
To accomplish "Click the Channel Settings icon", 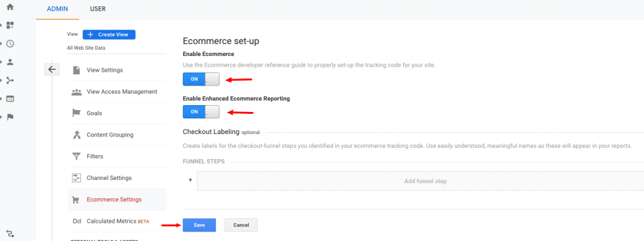I will coord(76,178).
